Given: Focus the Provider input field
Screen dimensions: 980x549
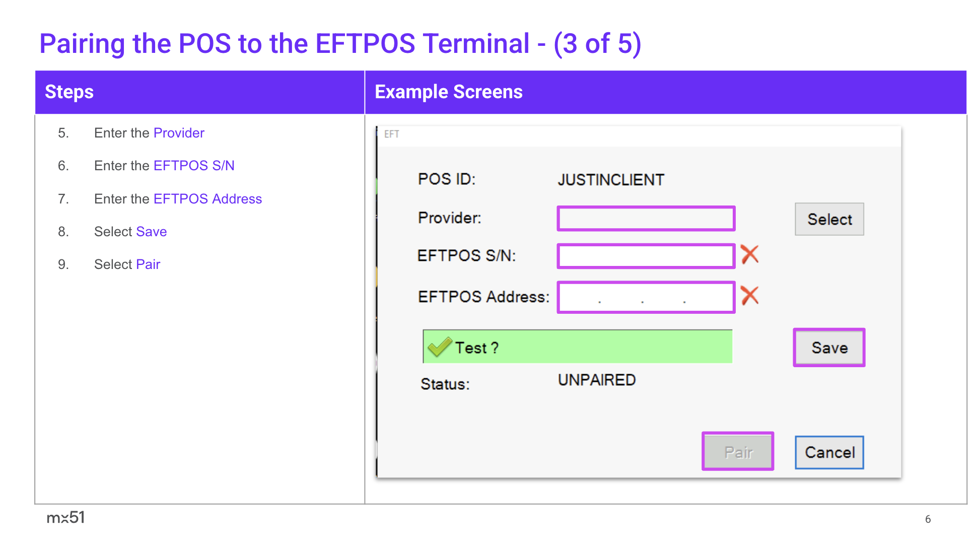Looking at the screenshot, I should pyautogui.click(x=646, y=219).
